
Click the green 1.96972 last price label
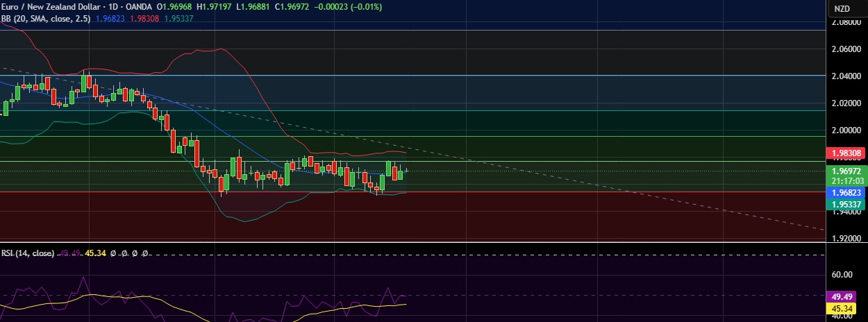(846, 170)
